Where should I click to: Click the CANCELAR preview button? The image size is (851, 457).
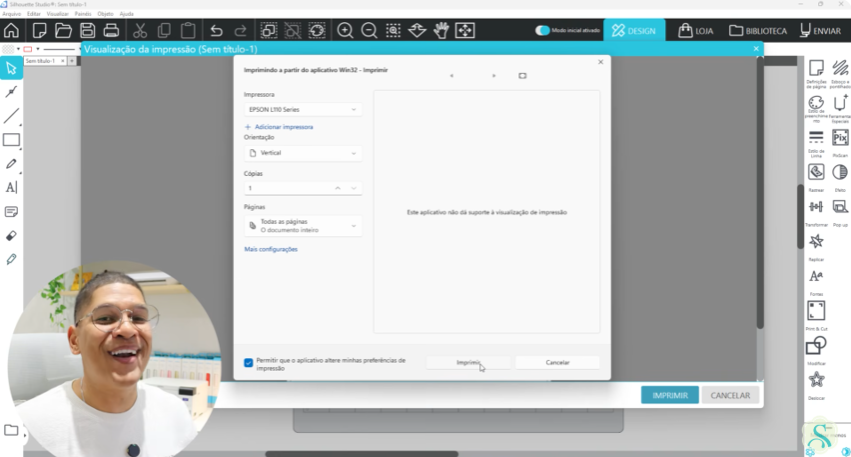730,395
